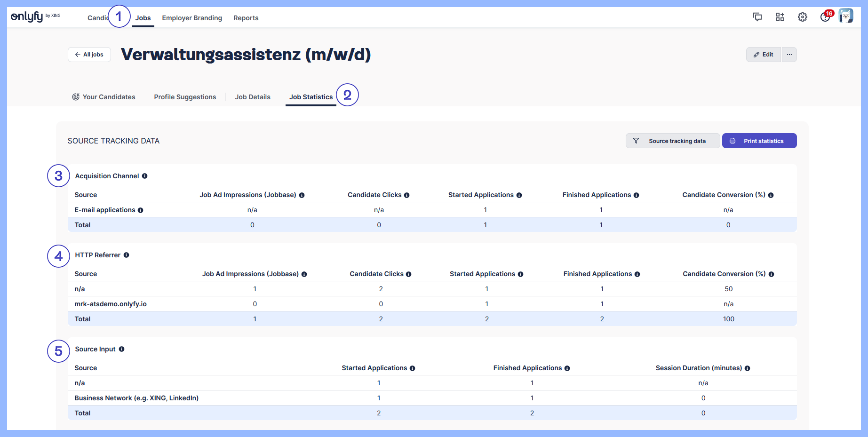The height and width of the screenshot is (437, 868).
Task: Open Reports in the top navigation
Action: tap(246, 18)
